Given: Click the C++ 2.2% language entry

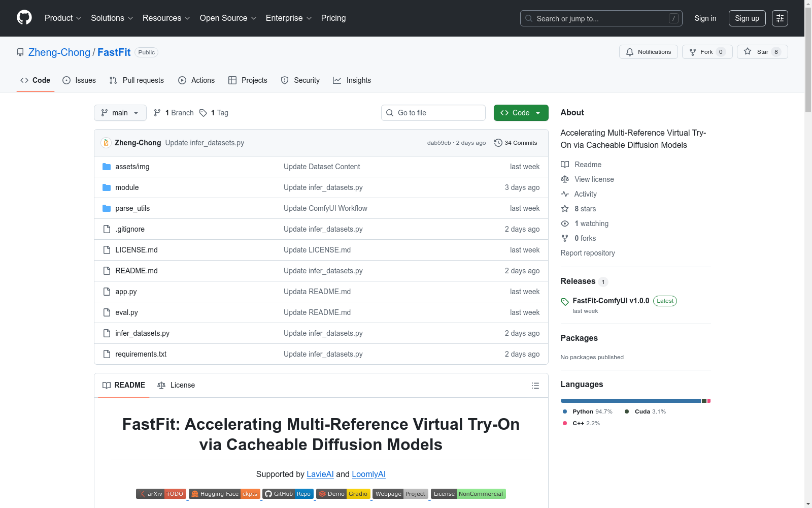Looking at the screenshot, I should tap(582, 423).
